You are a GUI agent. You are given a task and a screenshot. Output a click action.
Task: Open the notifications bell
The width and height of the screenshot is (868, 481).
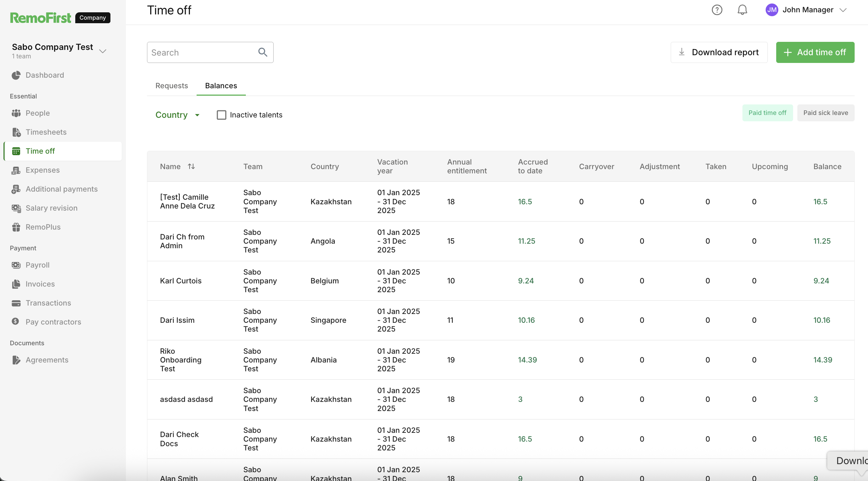point(742,10)
